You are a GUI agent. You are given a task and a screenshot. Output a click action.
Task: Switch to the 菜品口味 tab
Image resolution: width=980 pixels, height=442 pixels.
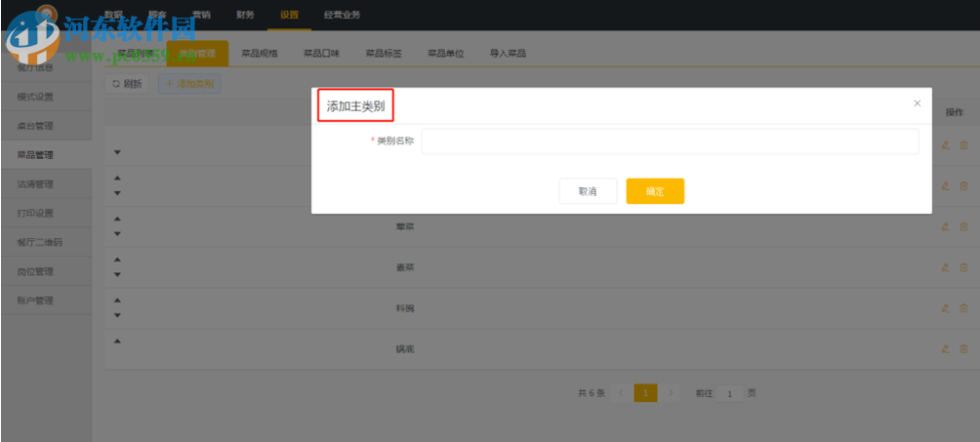pos(321,53)
